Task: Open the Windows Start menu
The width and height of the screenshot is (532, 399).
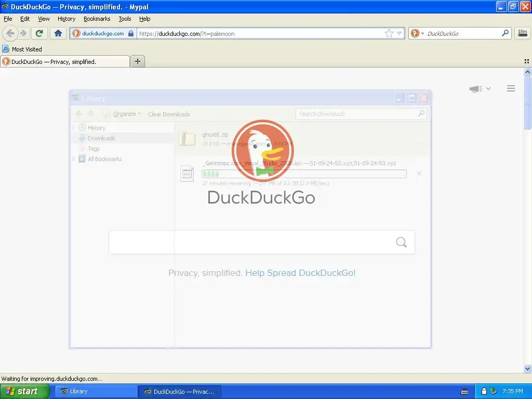Action: tap(24, 391)
